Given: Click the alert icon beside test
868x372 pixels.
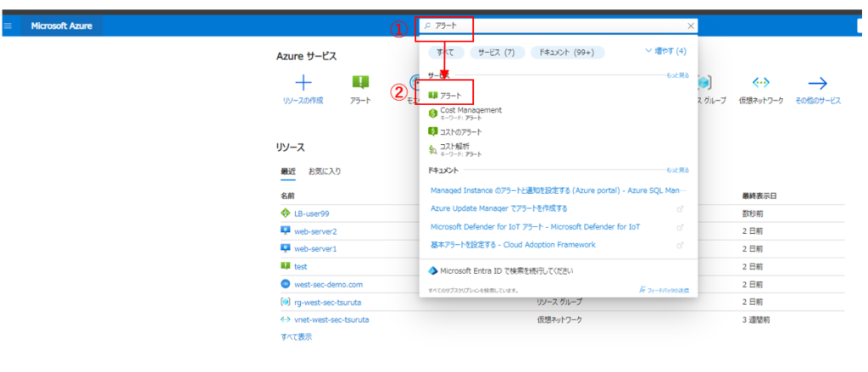Looking at the screenshot, I should (x=286, y=266).
